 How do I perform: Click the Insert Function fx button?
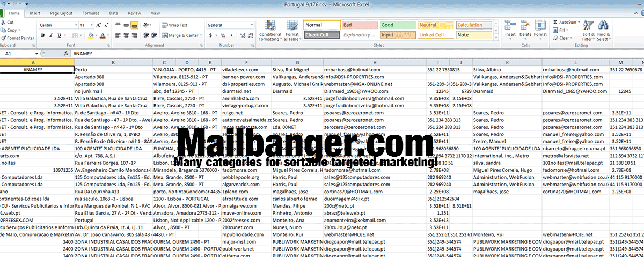click(65, 54)
